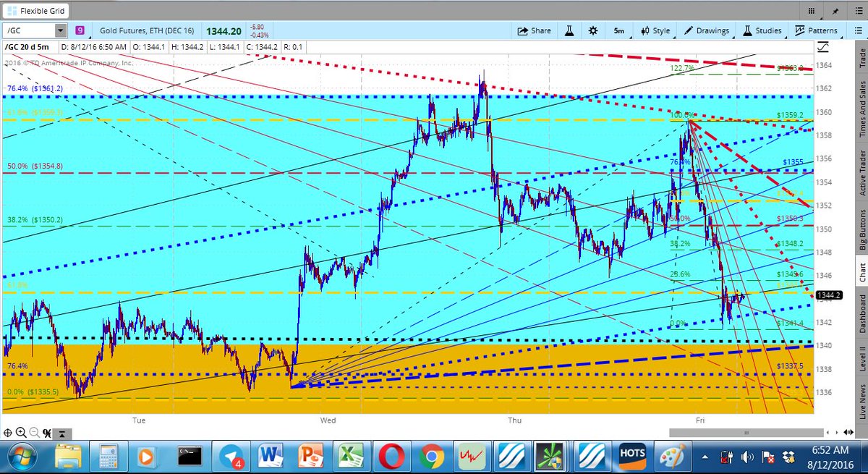Click the chart mode icon above price axis

tap(823, 47)
